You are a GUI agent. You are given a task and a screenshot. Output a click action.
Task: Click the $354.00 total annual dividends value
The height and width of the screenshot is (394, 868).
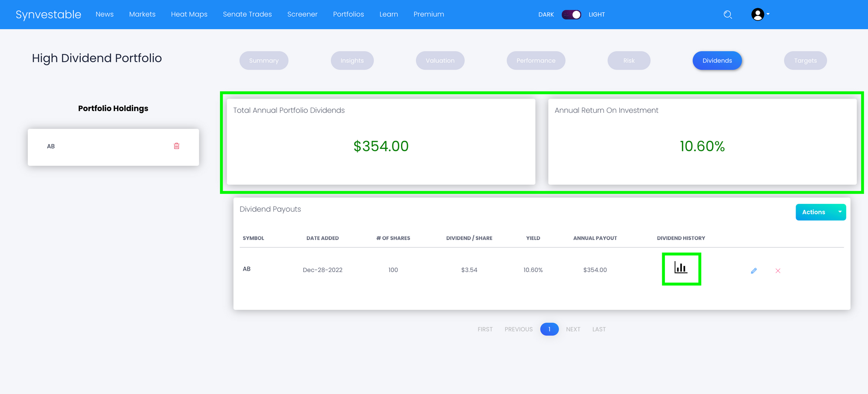(x=381, y=146)
